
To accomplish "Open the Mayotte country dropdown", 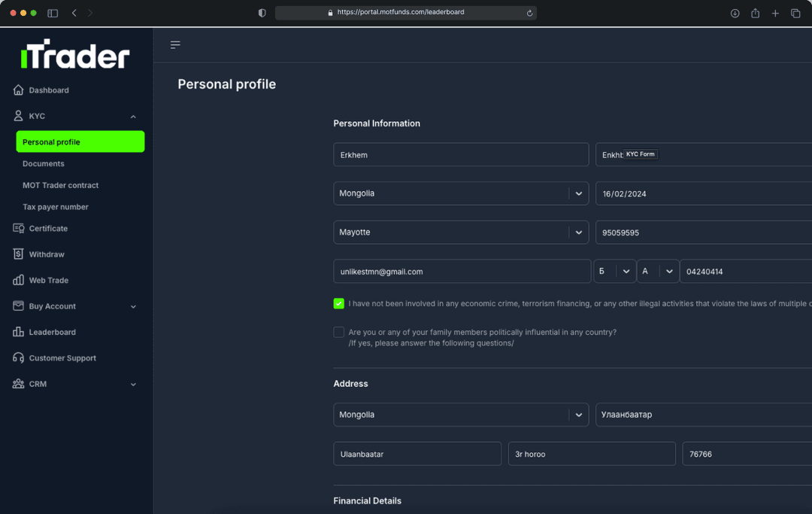I will [x=578, y=233].
